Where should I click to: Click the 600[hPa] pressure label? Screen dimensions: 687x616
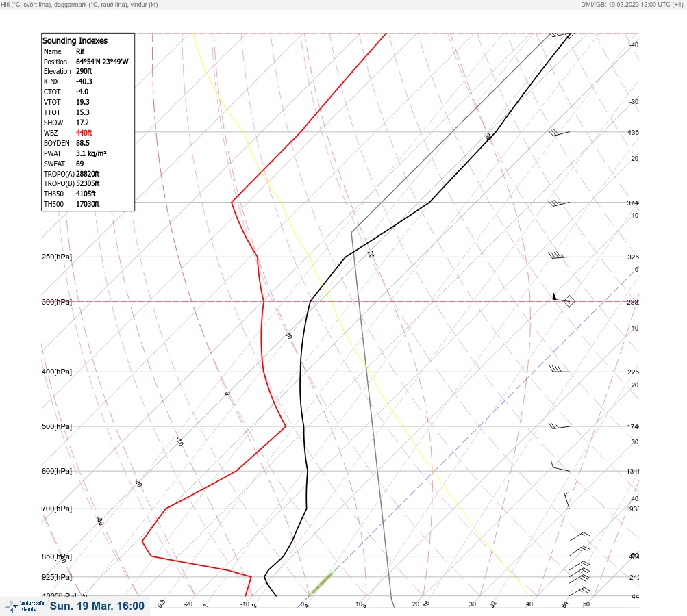[57, 471]
